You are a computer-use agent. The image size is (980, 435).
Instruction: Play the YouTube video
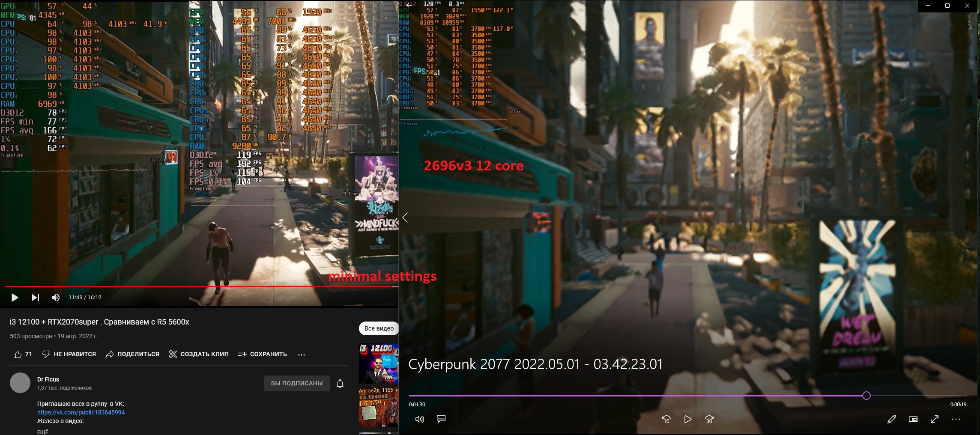point(15,298)
